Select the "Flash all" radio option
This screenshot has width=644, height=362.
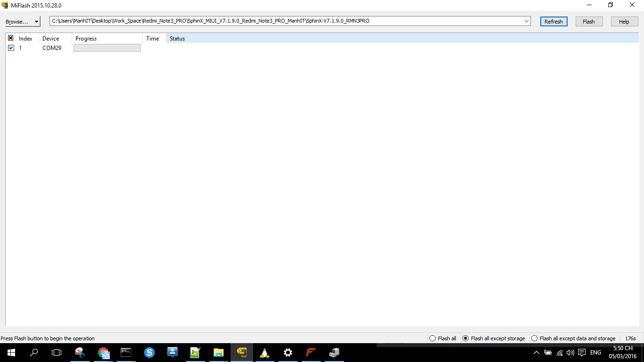(x=433, y=338)
